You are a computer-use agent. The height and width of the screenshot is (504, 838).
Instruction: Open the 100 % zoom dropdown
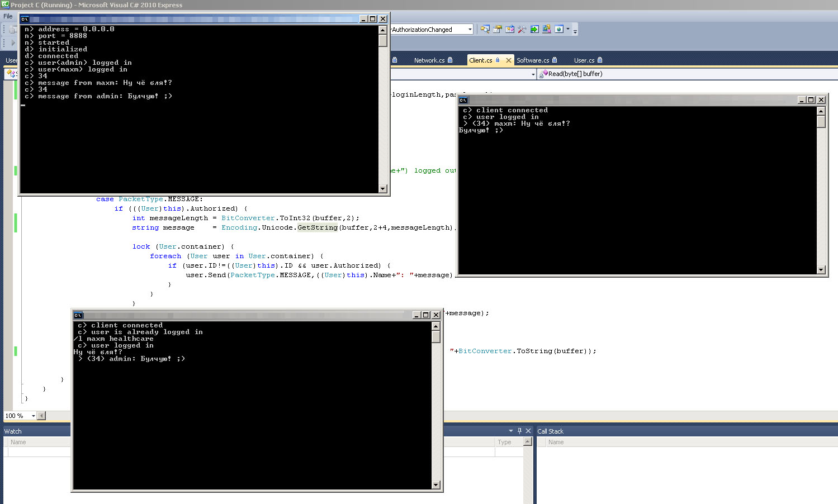click(x=34, y=416)
